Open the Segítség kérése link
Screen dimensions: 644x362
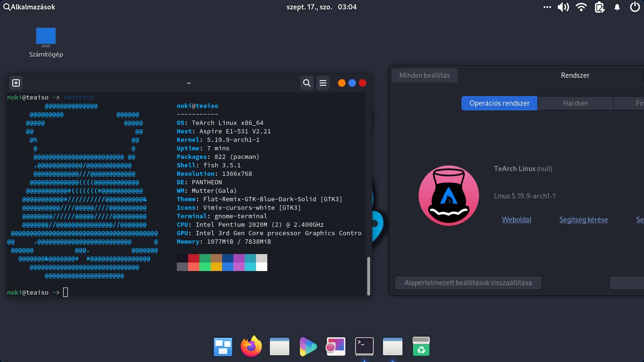tap(584, 220)
